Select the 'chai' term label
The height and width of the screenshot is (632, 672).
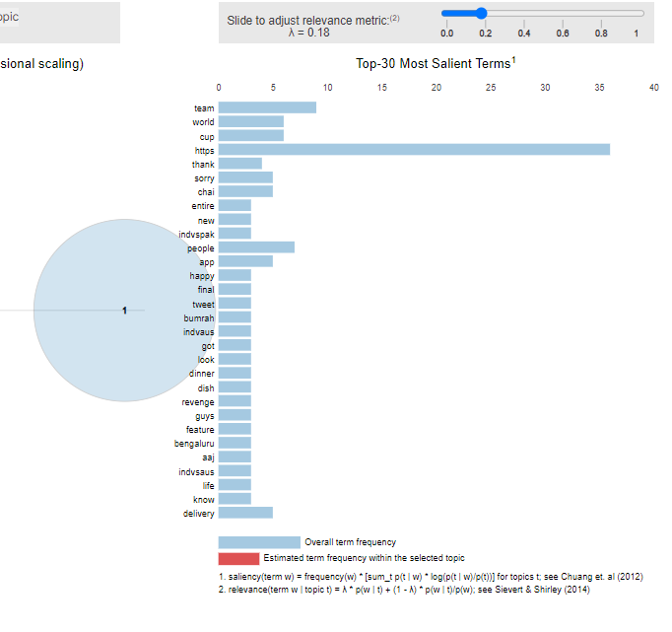pyautogui.click(x=205, y=192)
